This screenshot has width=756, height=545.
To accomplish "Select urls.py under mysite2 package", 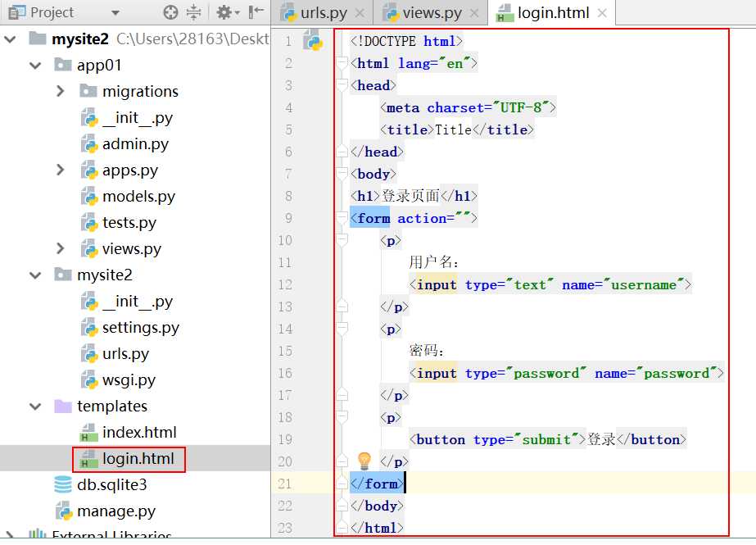I will (125, 353).
